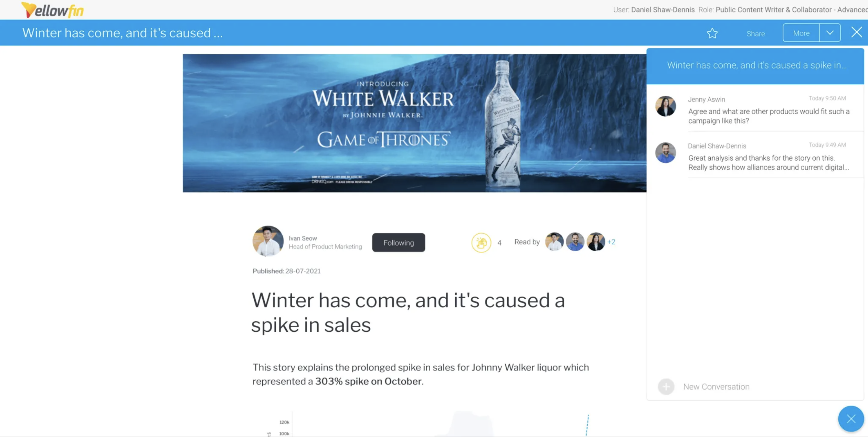The width and height of the screenshot is (868, 437).
Task: Click the Yellowfin logo
Action: (x=52, y=10)
